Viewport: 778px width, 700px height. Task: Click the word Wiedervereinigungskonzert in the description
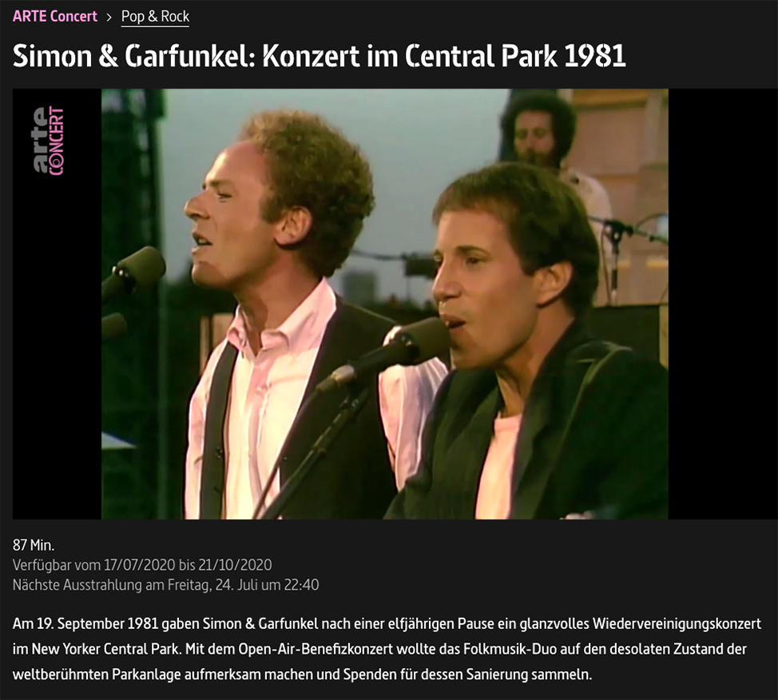pos(677,623)
